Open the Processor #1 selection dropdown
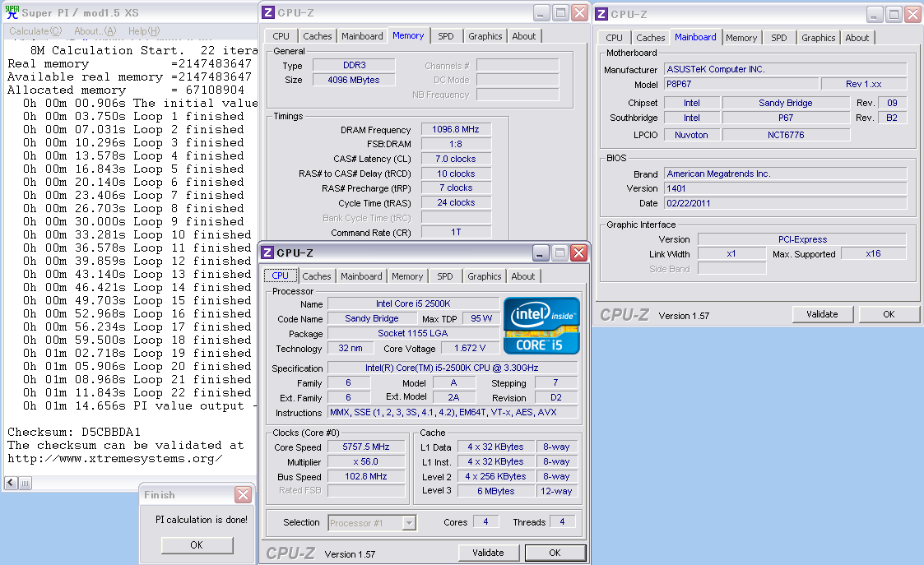924x565 pixels. click(409, 522)
